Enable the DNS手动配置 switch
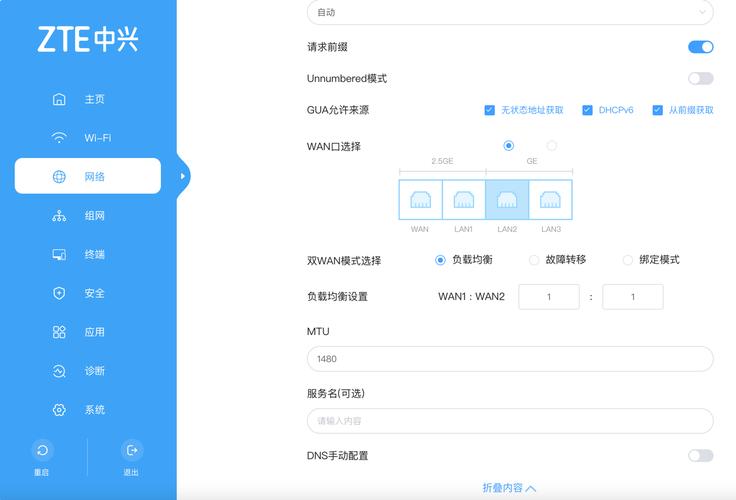The width and height of the screenshot is (736, 500). (701, 455)
